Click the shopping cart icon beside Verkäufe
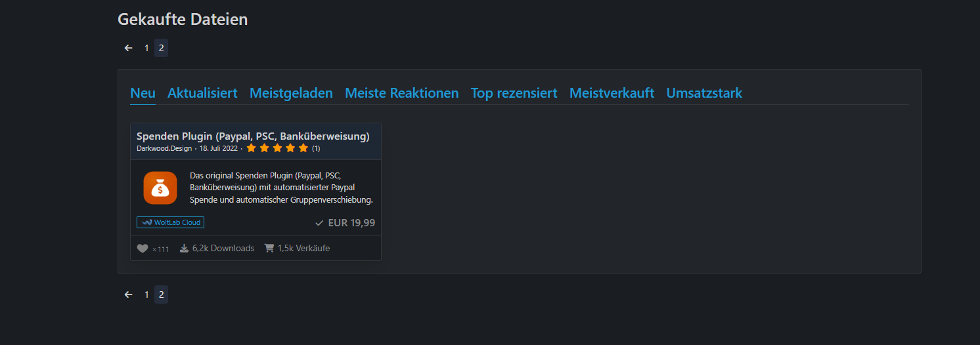Screen dimensions: 980x345 (x=269, y=249)
